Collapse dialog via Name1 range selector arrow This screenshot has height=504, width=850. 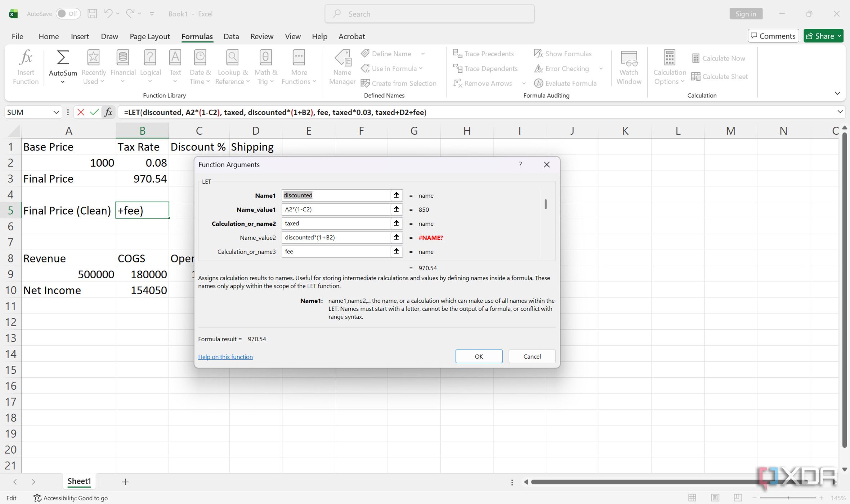point(396,195)
